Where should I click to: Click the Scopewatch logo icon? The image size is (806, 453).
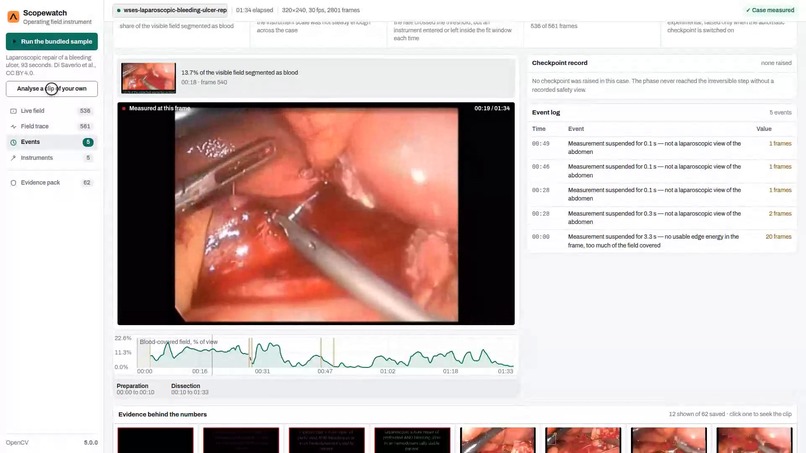13,17
